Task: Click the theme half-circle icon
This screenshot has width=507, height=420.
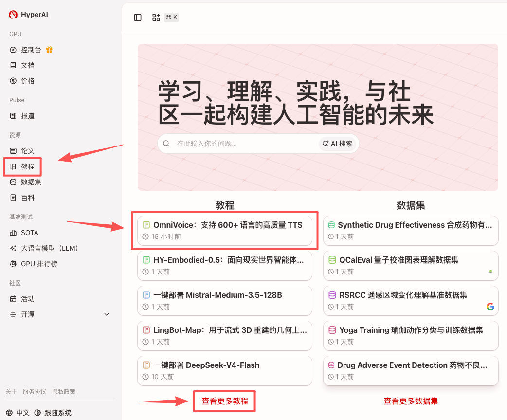Action: [x=37, y=413]
